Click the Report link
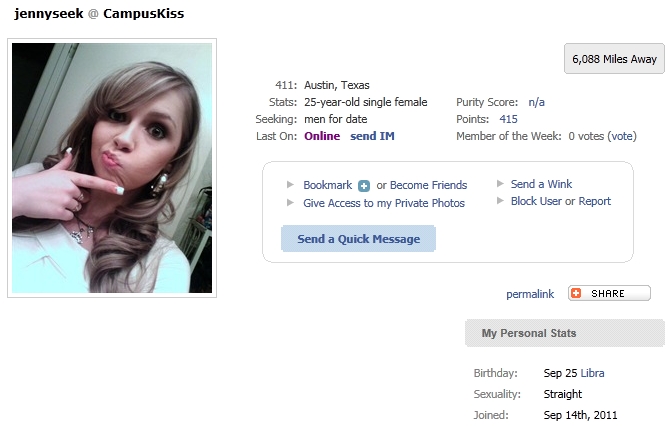Viewport: 669px width, 426px height. tap(595, 201)
